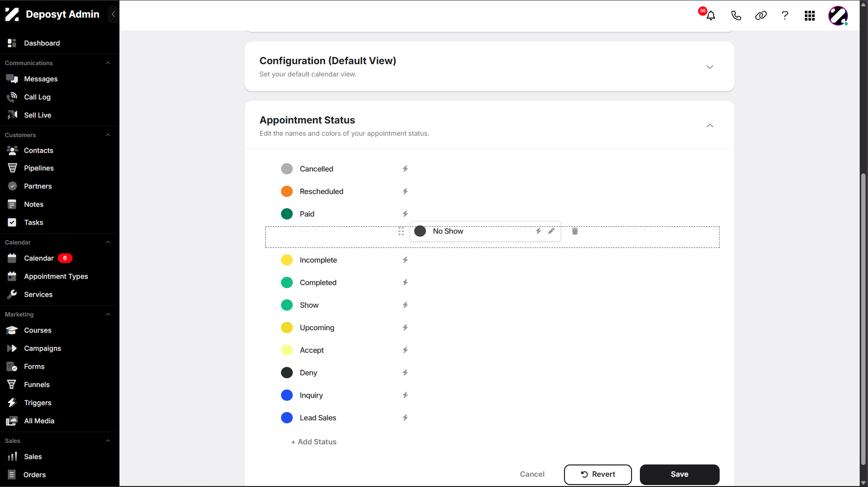Collapse the Marketing sidebar group
868x487 pixels.
[108, 315]
